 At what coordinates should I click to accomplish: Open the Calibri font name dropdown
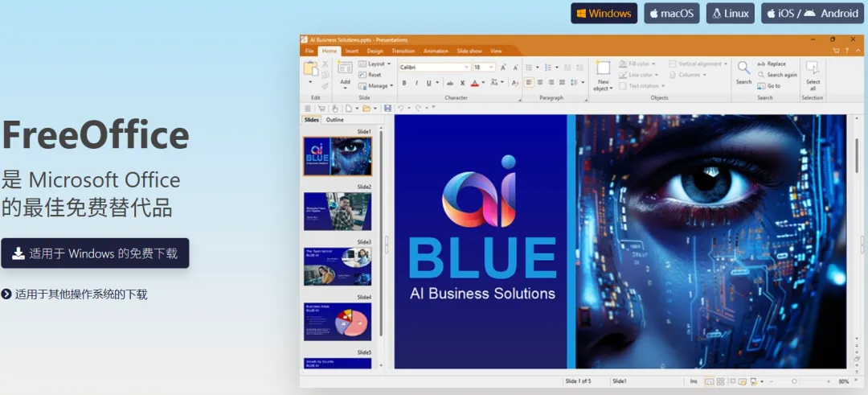coord(466,67)
